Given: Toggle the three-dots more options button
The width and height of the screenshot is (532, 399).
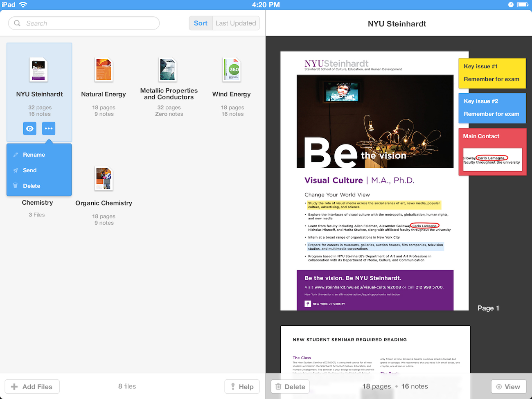Looking at the screenshot, I should click(x=49, y=128).
